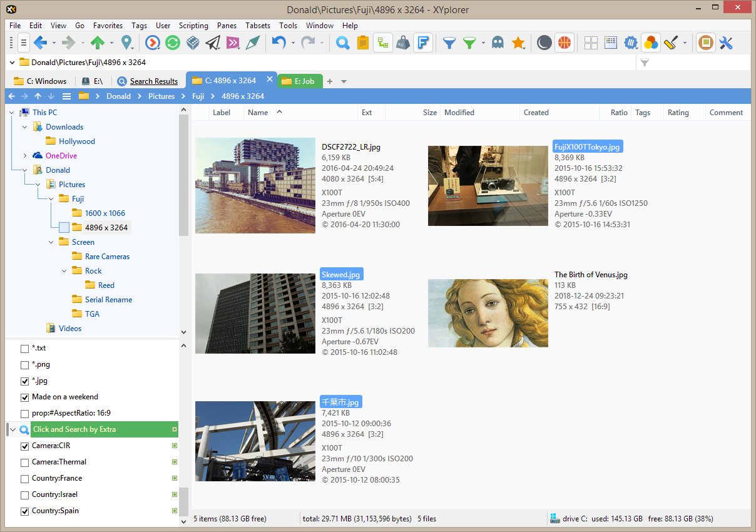The image size is (756, 532).
Task: Tick the prop:#AspectRatio: 16:9 checkbox
Action: coord(25,413)
